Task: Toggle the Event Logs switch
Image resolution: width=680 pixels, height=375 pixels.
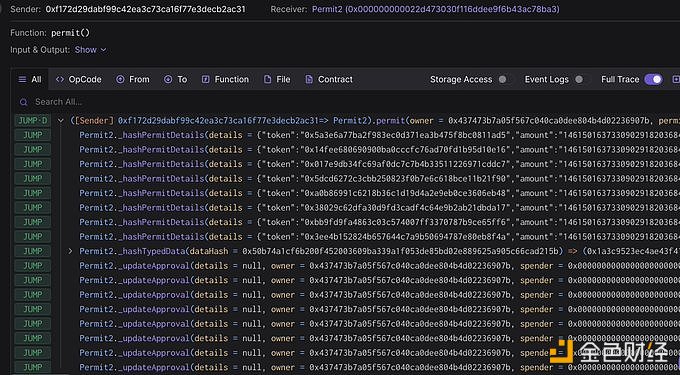Action: click(579, 79)
